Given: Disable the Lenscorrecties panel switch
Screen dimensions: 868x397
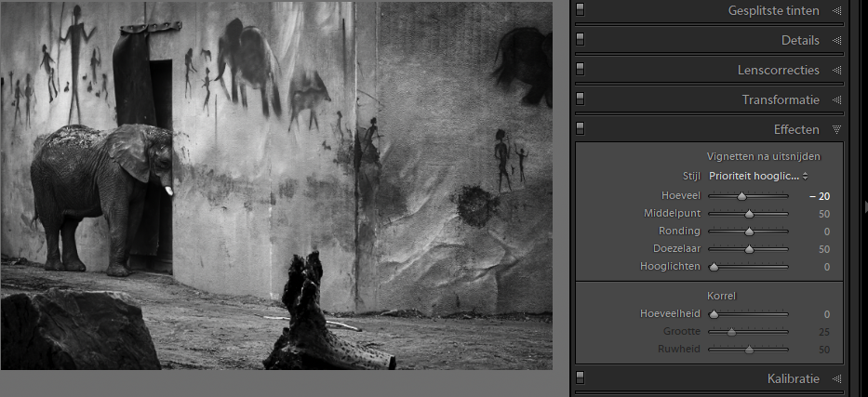Looking at the screenshot, I should coord(581,70).
